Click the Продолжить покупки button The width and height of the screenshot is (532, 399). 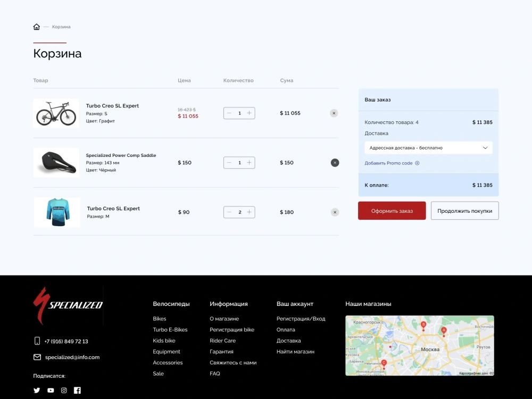[x=465, y=211]
